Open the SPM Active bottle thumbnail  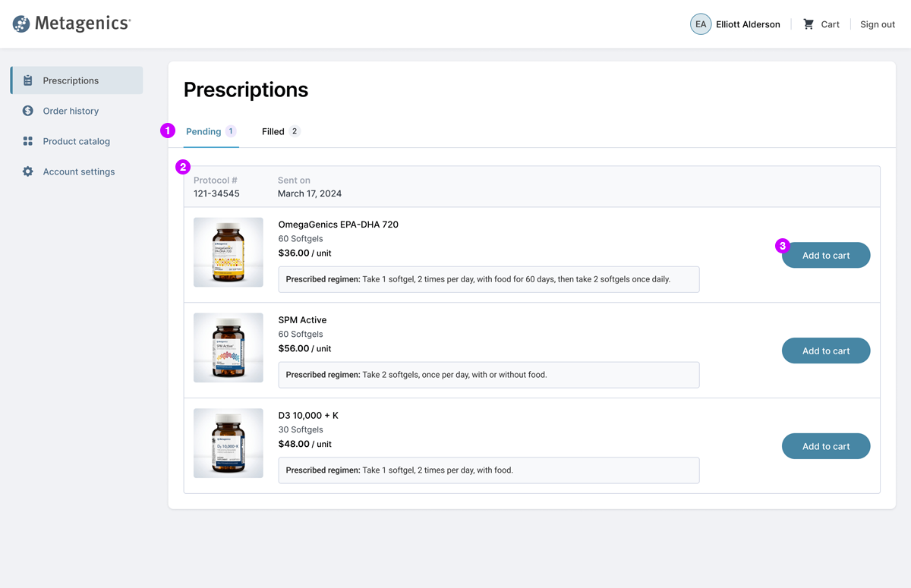point(229,348)
